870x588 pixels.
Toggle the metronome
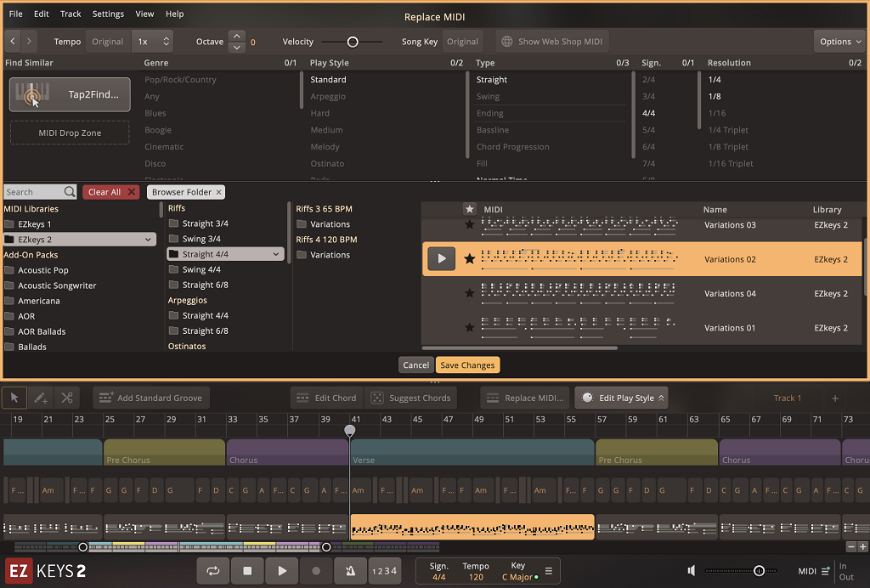click(350, 571)
